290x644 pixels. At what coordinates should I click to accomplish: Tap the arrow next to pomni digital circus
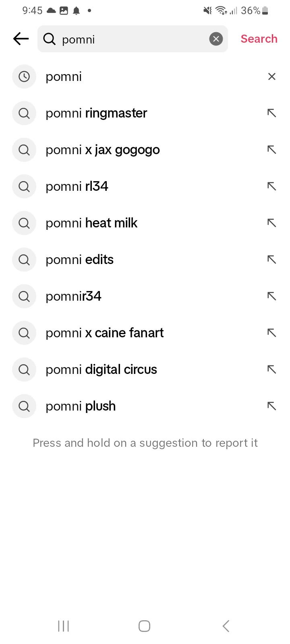click(272, 369)
